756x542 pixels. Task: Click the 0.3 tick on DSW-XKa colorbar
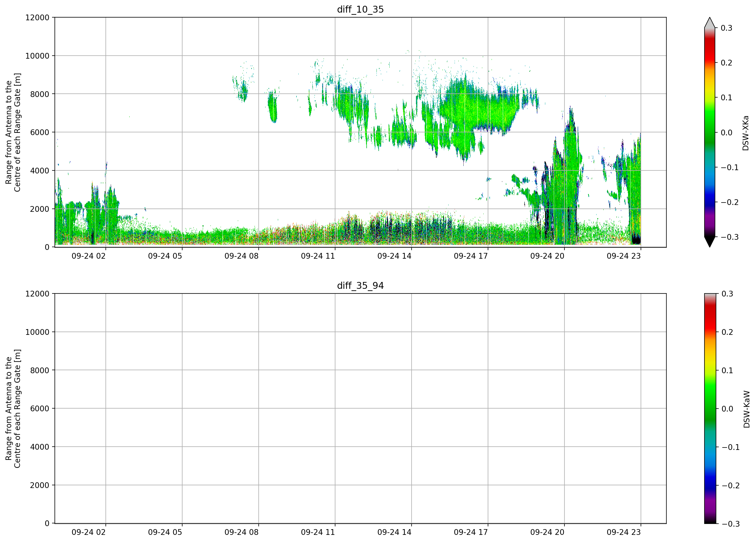pos(727,28)
